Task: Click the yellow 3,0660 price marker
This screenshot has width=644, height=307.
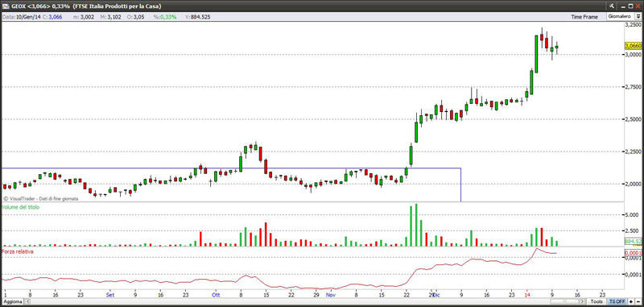Action: click(x=633, y=46)
